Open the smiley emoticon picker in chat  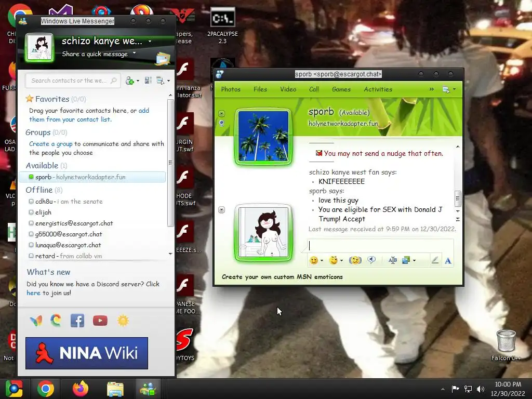[314, 260]
